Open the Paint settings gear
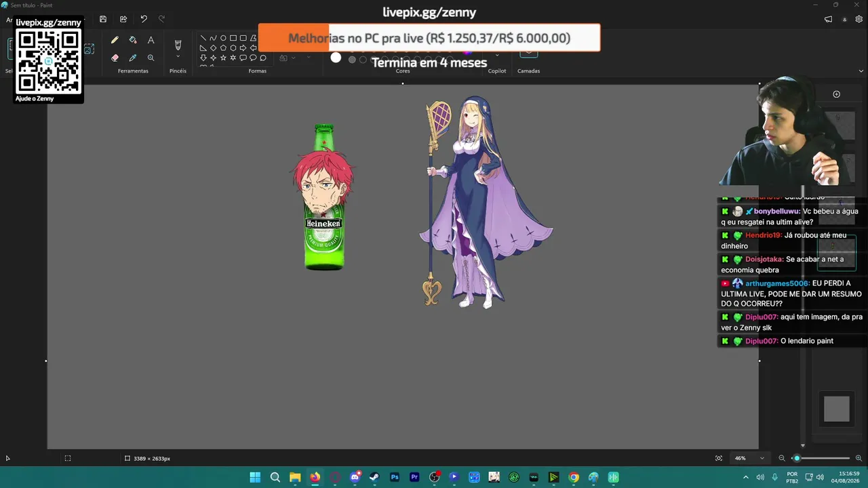Image resolution: width=868 pixels, height=488 pixels. 859,19
